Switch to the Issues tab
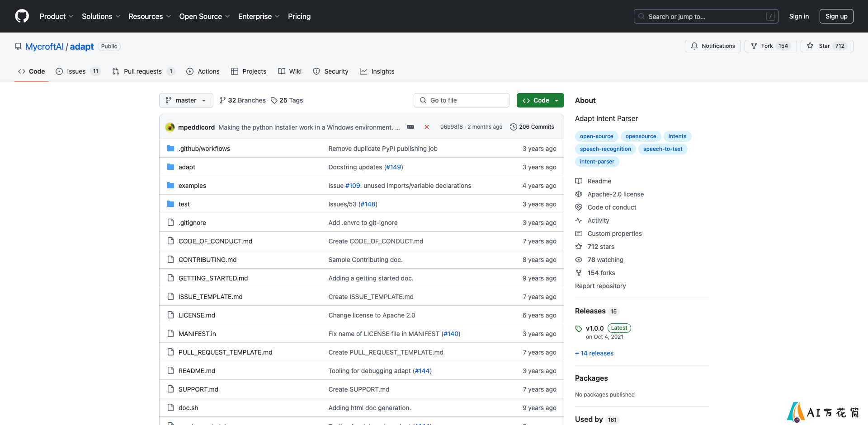Viewport: 868px width, 425px height. [78, 71]
